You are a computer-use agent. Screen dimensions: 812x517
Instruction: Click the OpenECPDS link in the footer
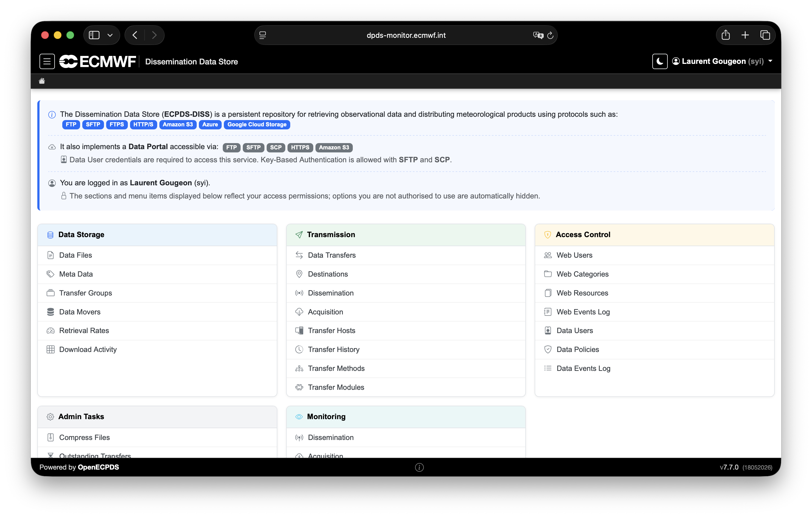98,467
